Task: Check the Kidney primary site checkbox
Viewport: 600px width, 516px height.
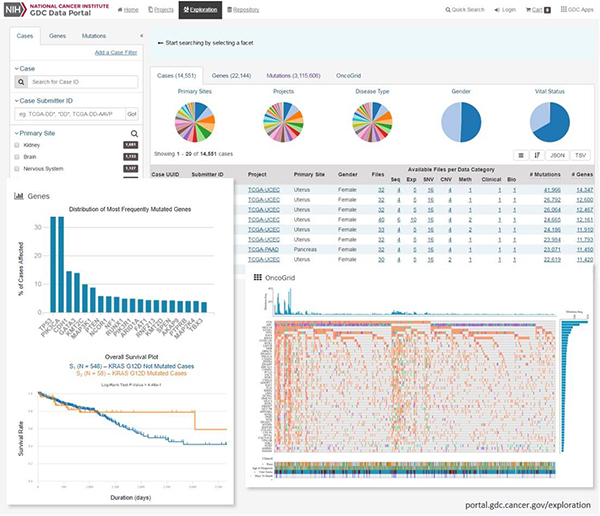Action: click(18, 145)
